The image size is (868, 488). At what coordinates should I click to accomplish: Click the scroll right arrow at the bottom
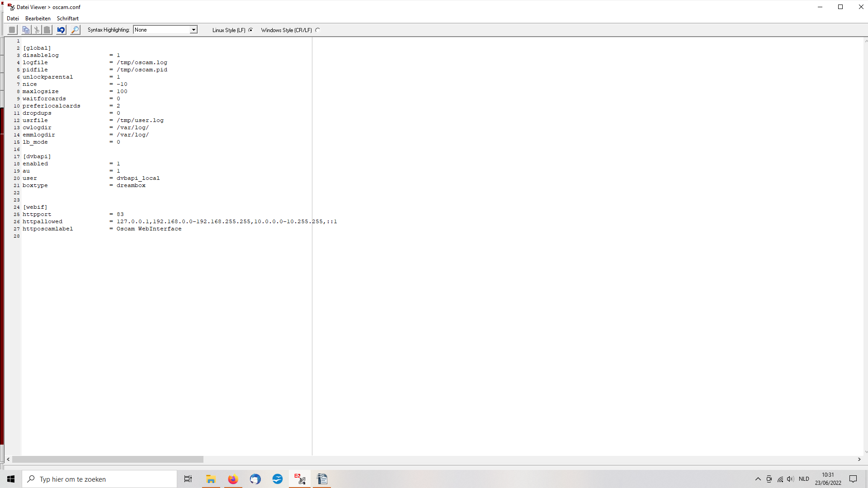click(x=859, y=460)
